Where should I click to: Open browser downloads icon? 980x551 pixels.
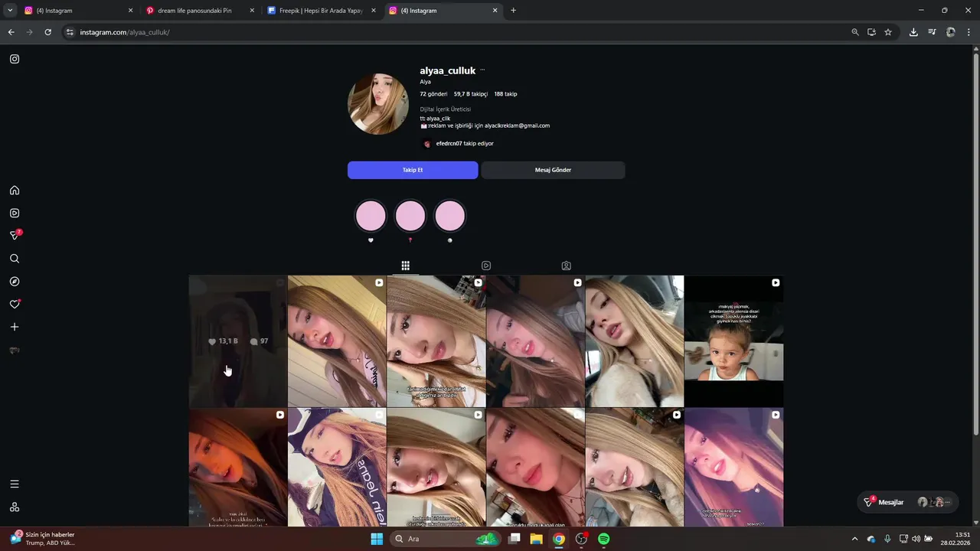[x=913, y=32]
